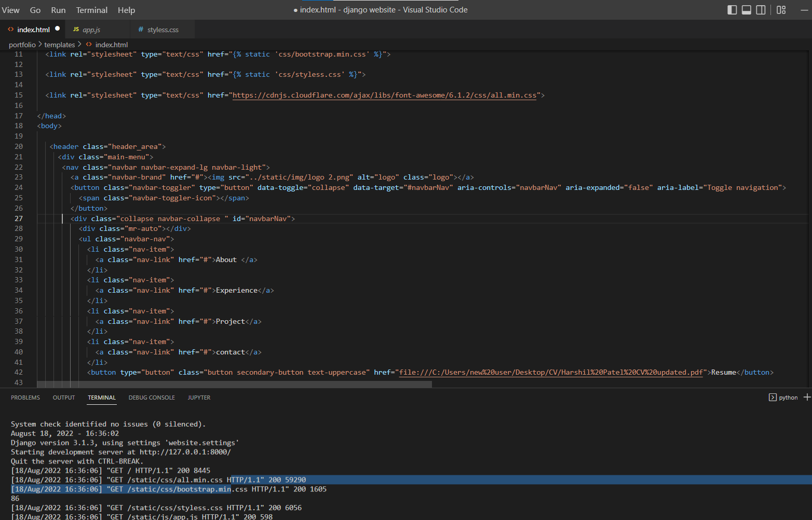Image resolution: width=812 pixels, height=520 pixels.
Task: Click 'Quit the server with CTRL-BREAK.' line
Action: point(77,461)
